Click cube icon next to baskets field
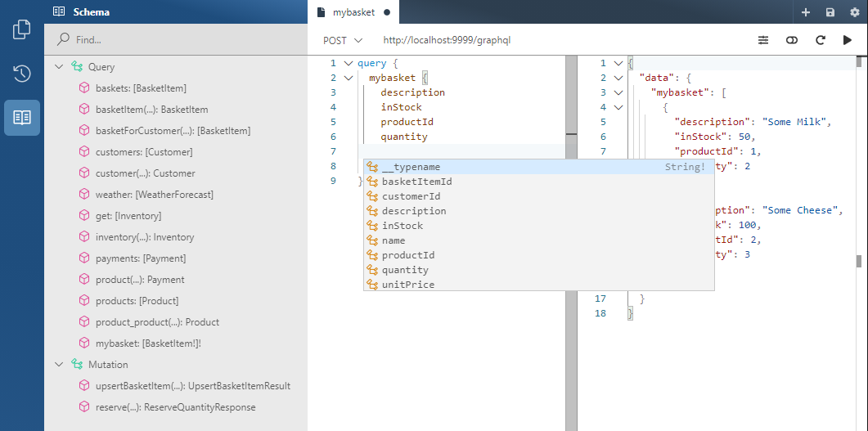Image resolution: width=868 pixels, height=431 pixels. (x=84, y=88)
